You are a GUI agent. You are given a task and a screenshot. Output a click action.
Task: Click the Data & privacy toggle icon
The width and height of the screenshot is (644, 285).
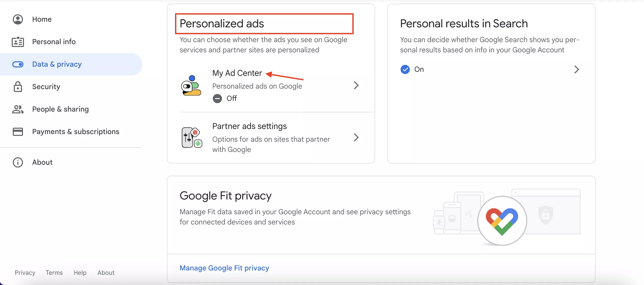coord(18,64)
